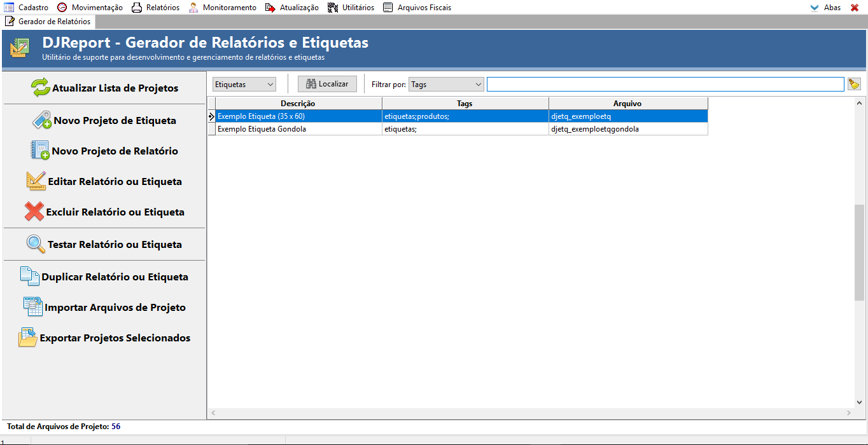Click the Duplicar Relatório ou Etiqueta pages icon

coord(30,277)
